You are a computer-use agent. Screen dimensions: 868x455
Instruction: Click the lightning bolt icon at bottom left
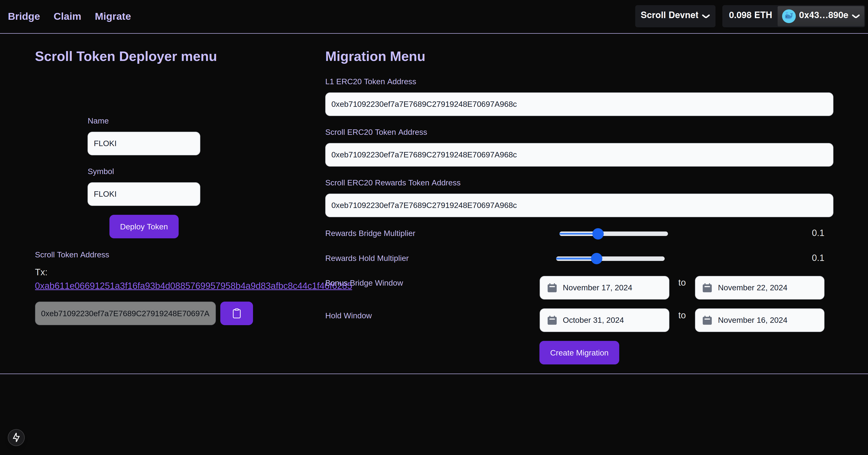pyautogui.click(x=16, y=437)
